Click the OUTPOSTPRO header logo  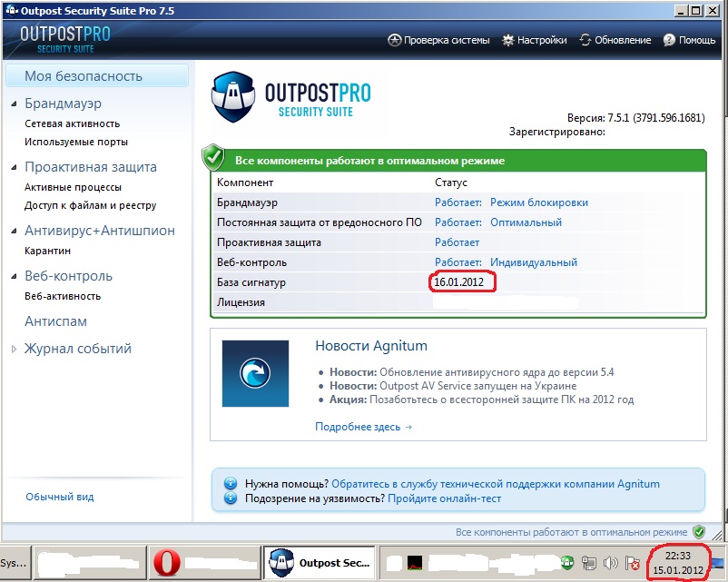coord(65,39)
